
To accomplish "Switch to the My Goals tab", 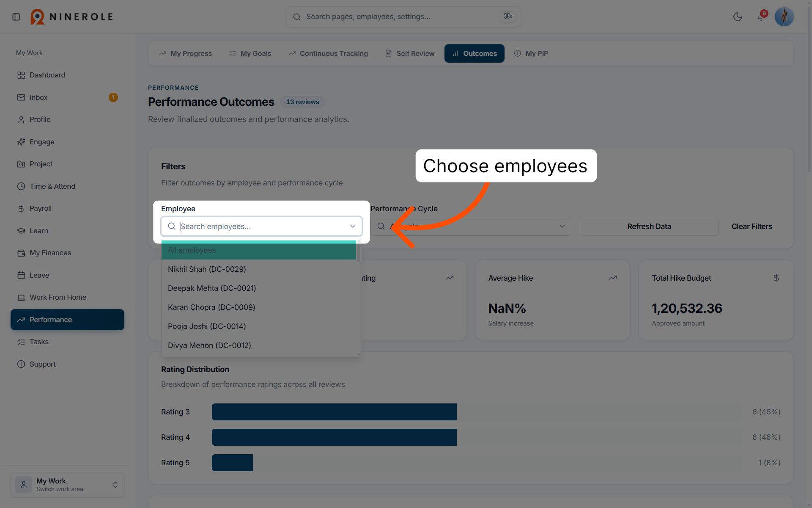I will tap(250, 53).
